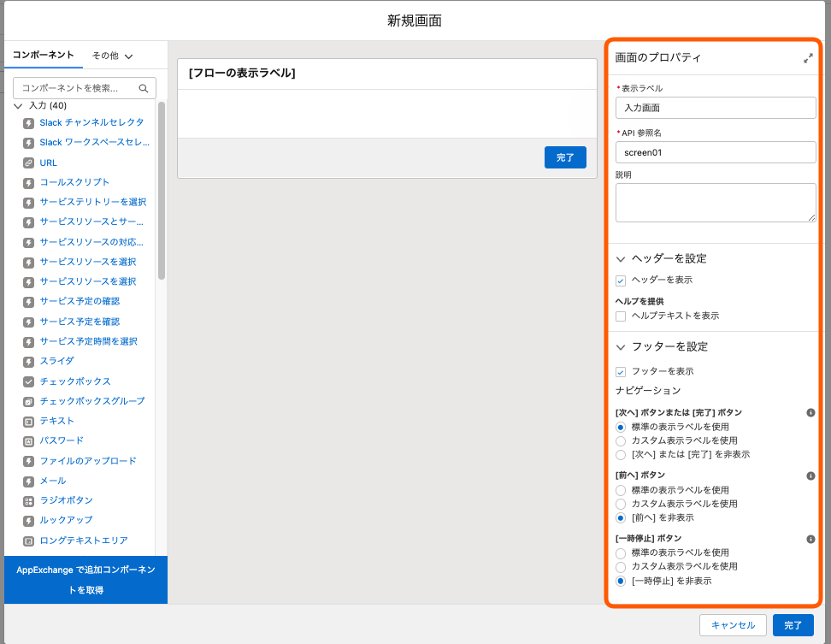Click the ロングテキストエリア component icon
Image resolution: width=831 pixels, height=644 pixels.
click(x=28, y=541)
